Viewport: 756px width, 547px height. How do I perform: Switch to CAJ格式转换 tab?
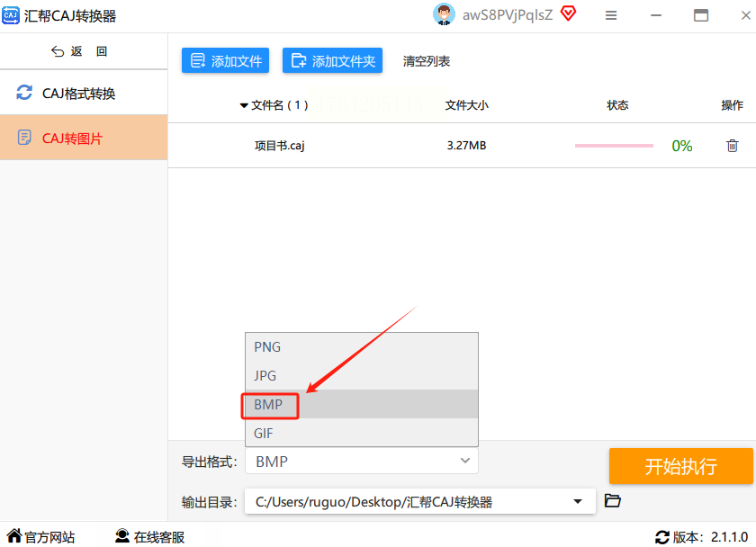tap(84, 93)
